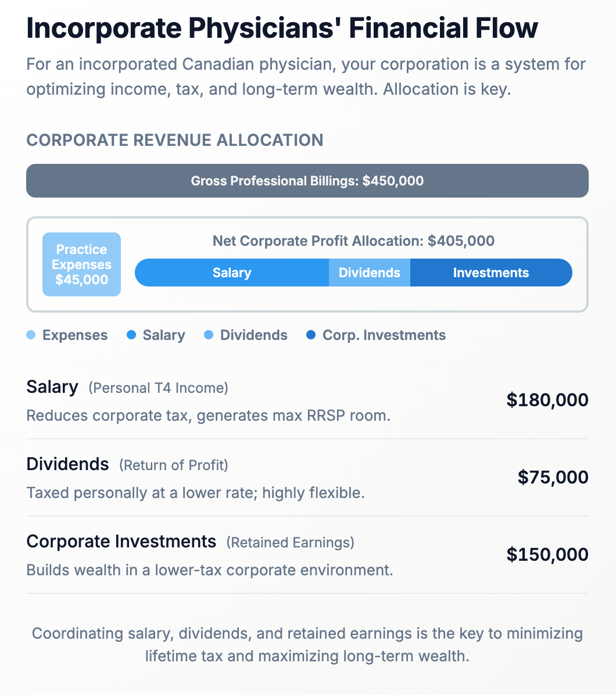Click the Practice Expenses $45,000 box
Image resolution: width=616 pixels, height=695 pixels.
[81, 264]
